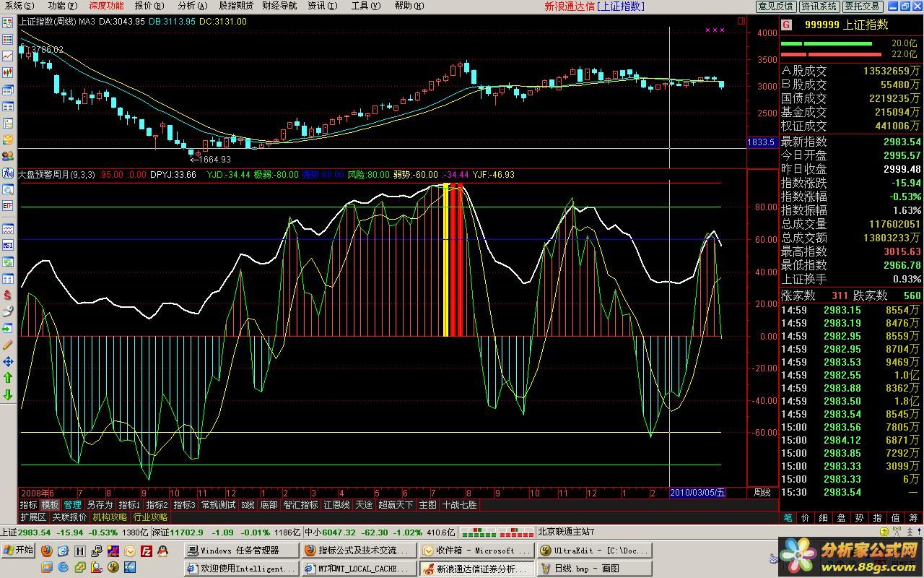
Task: Click the 股指期货 menu item
Action: point(236,6)
